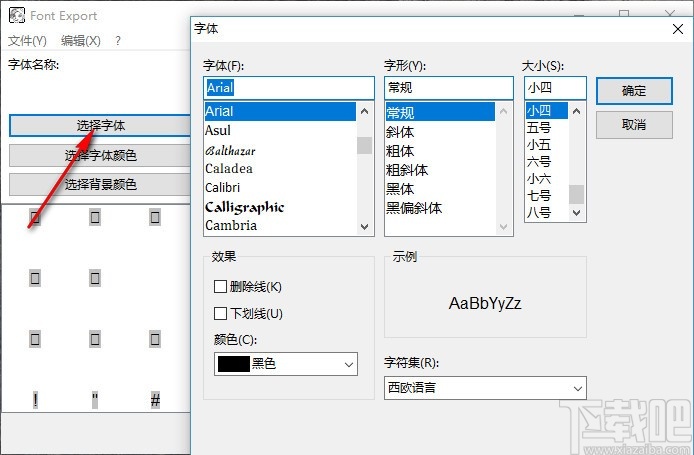Click the 大小(S) size input field
Viewport: 694px width, 455px height.
[x=555, y=88]
